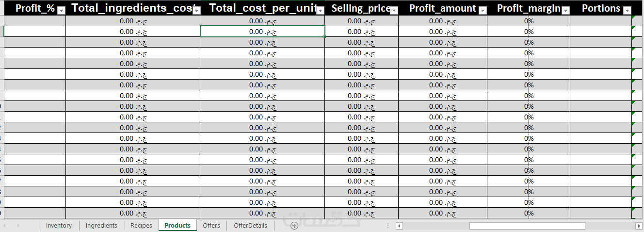
Task: Open the Profit_% column filter dropdown
Action: point(61,10)
